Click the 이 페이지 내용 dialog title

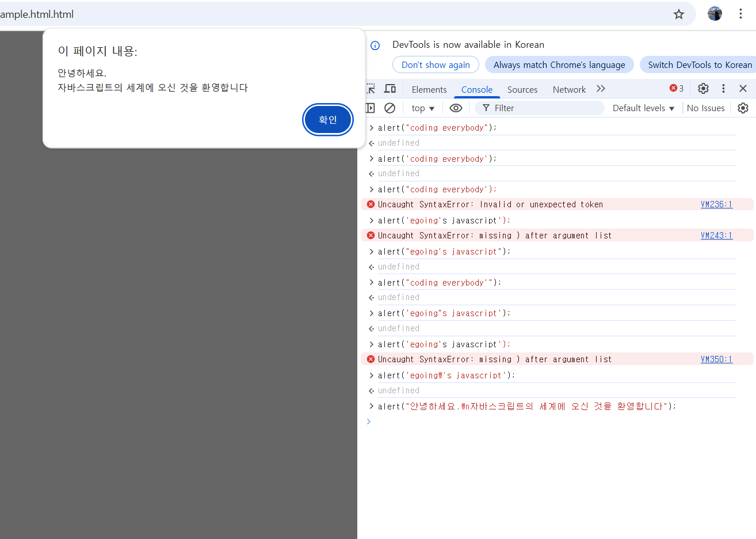pyautogui.click(x=97, y=51)
